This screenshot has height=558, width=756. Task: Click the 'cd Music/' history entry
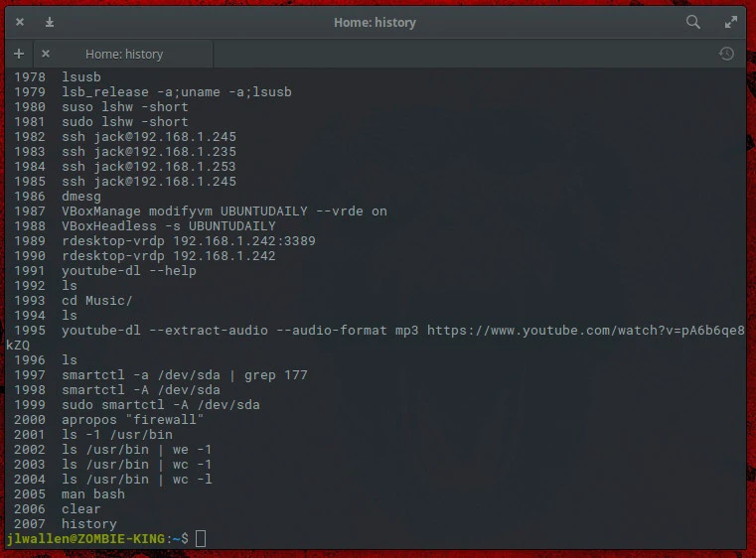[x=96, y=301]
